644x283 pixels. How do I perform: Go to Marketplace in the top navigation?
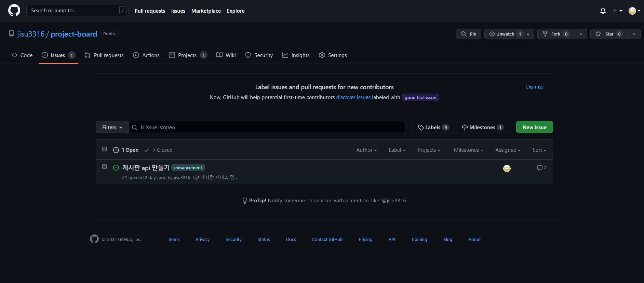pyautogui.click(x=206, y=11)
